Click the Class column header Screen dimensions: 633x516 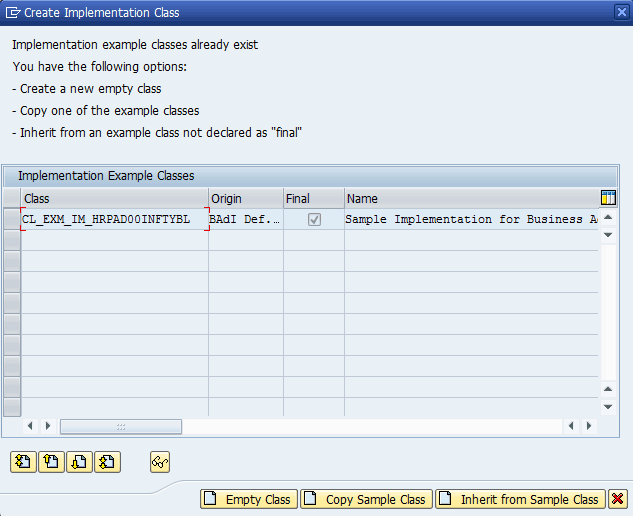tap(114, 199)
